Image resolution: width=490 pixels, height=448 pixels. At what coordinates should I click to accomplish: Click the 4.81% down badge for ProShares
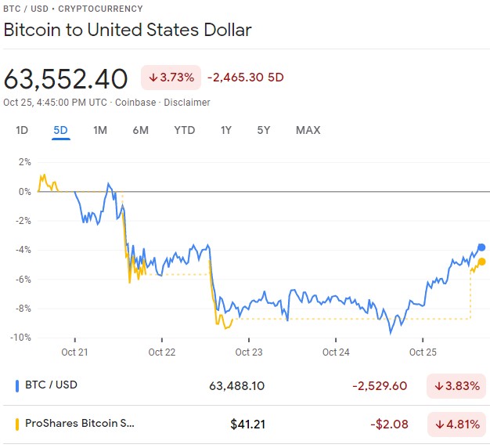(x=456, y=425)
